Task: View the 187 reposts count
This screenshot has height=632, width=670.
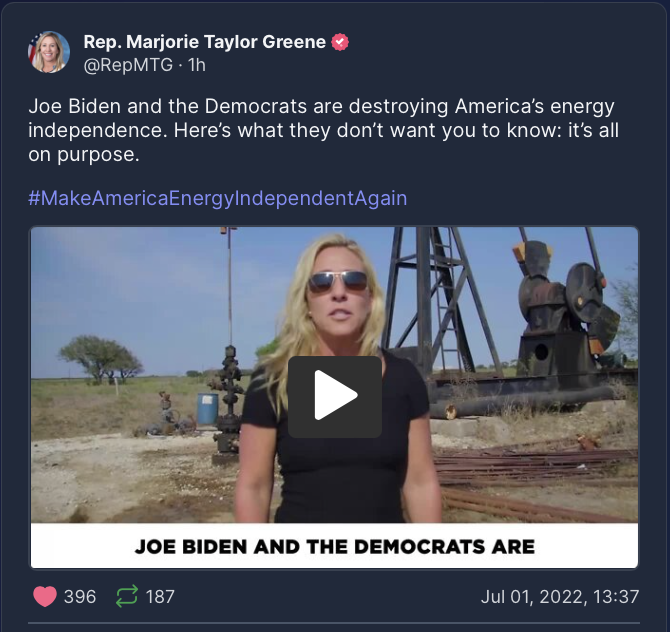Action: 160,597
